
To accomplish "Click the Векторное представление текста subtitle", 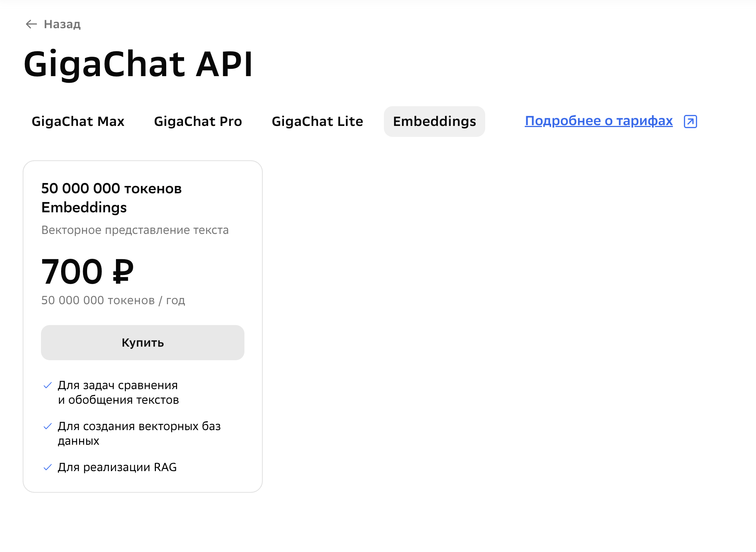I will point(135,230).
